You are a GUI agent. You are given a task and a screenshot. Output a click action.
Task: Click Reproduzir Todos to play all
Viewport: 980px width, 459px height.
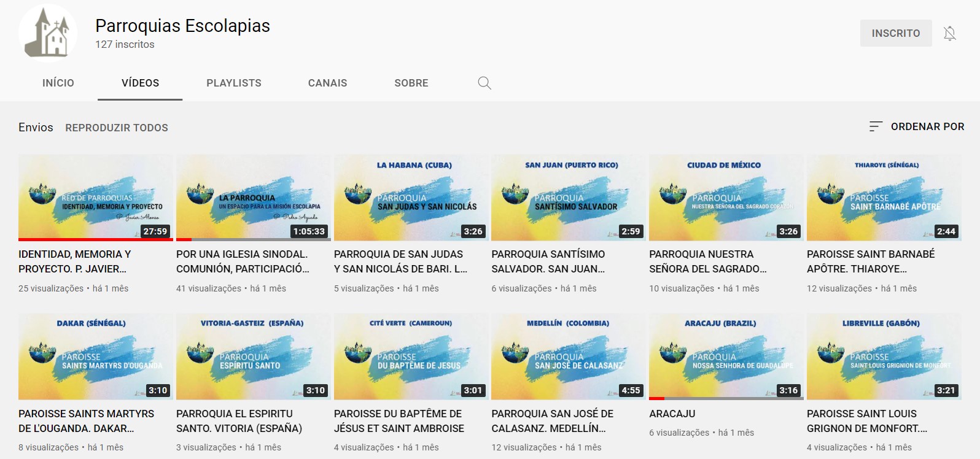[117, 128]
